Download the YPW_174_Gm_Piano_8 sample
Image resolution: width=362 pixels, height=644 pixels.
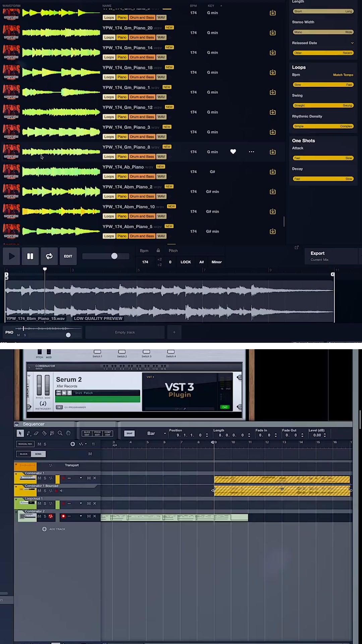click(273, 152)
